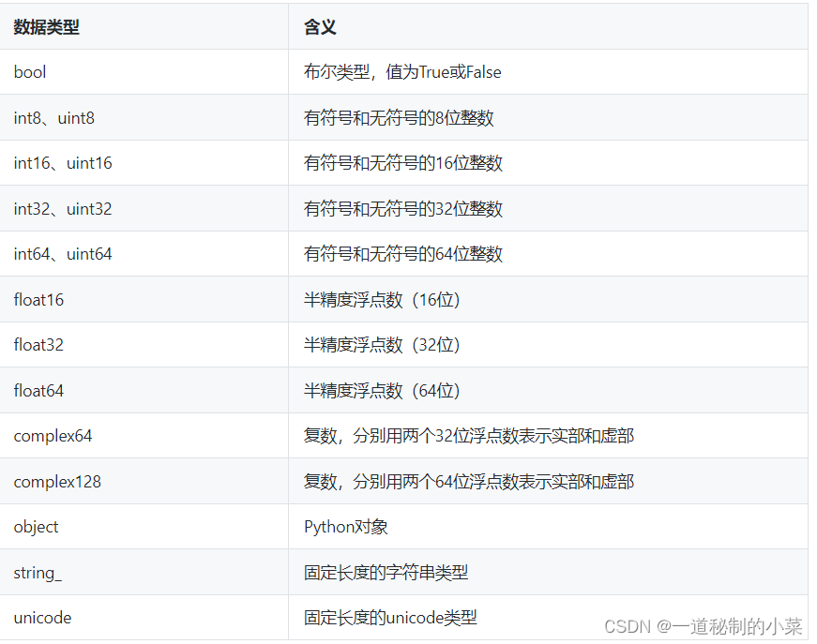Click '半精度浮点数（64位）' description
The width and height of the screenshot is (817, 644).
click(x=382, y=391)
